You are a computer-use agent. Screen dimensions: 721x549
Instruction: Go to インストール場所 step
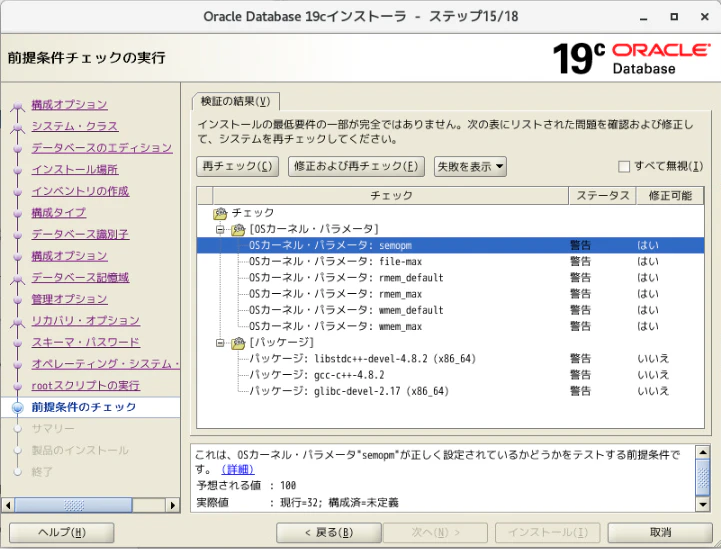74,170
